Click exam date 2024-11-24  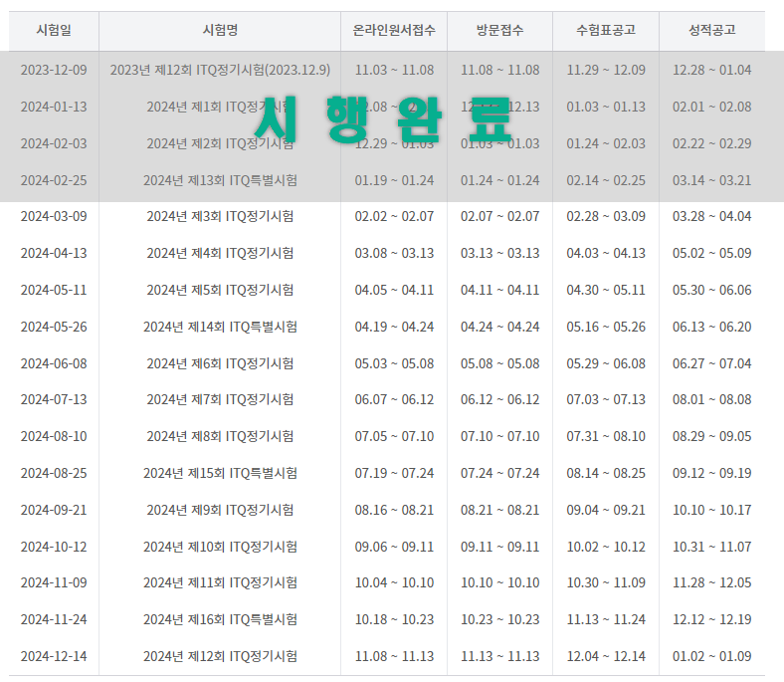pos(54,620)
